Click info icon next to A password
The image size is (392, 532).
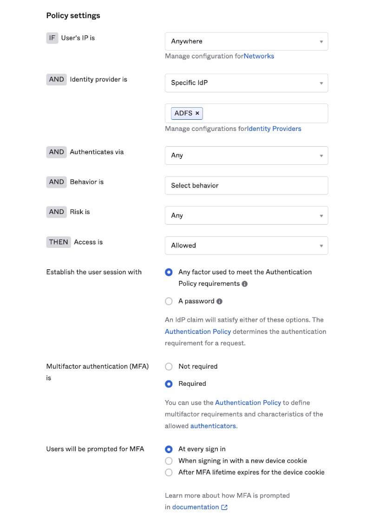pyautogui.click(x=219, y=301)
